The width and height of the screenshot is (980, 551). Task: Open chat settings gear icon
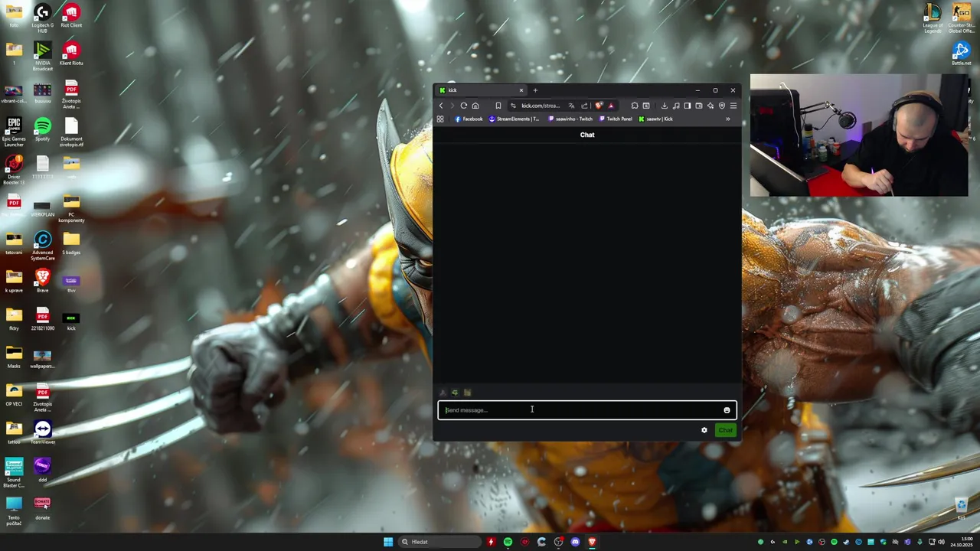704,430
